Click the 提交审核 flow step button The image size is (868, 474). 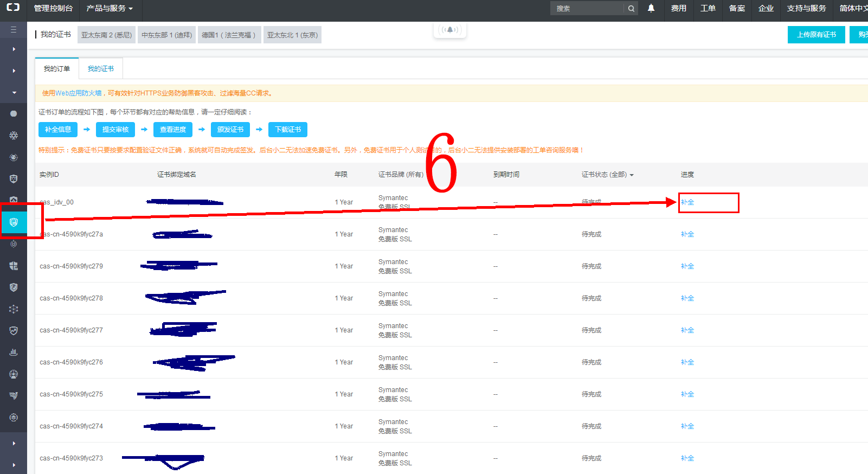pos(115,130)
